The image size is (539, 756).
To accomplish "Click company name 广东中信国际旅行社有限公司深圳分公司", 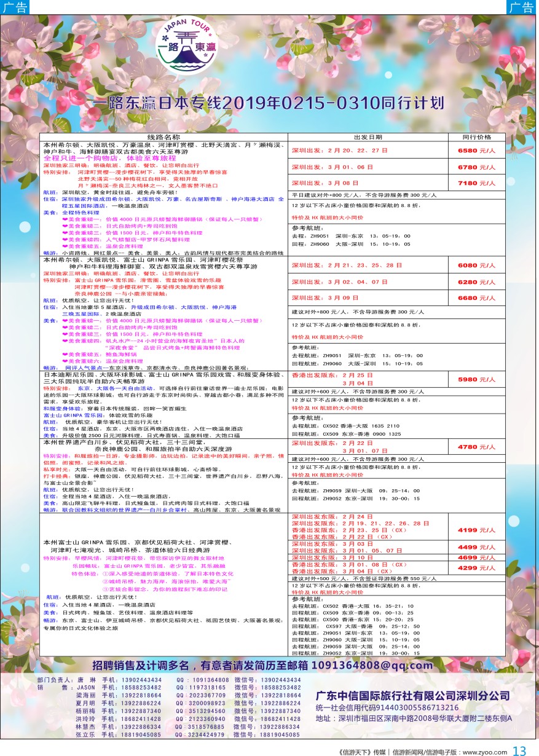I will pyautogui.click(x=412, y=695).
